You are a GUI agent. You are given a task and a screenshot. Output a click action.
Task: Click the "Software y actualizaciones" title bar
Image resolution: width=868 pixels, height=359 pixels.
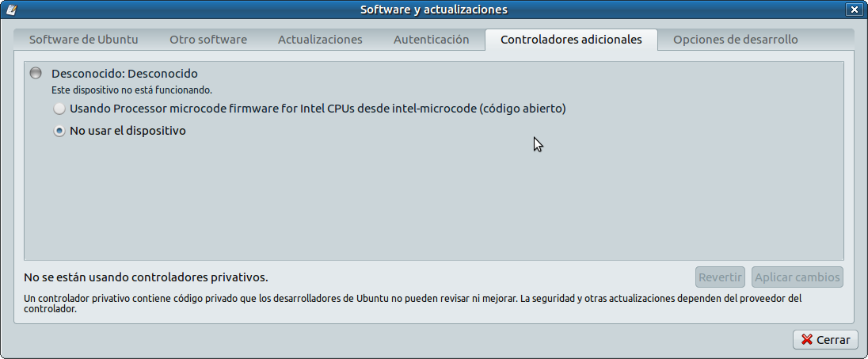[x=433, y=10]
